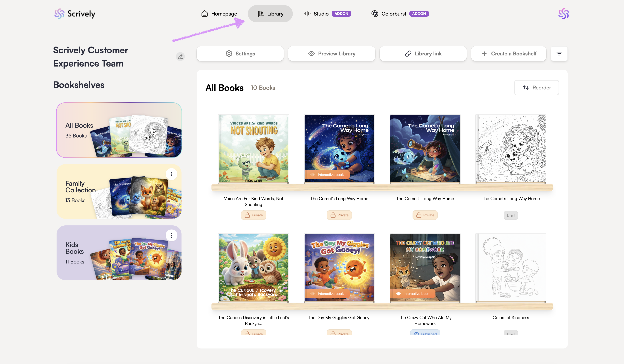
Task: Click Draft badge under coloring Comet's book
Action: click(511, 215)
